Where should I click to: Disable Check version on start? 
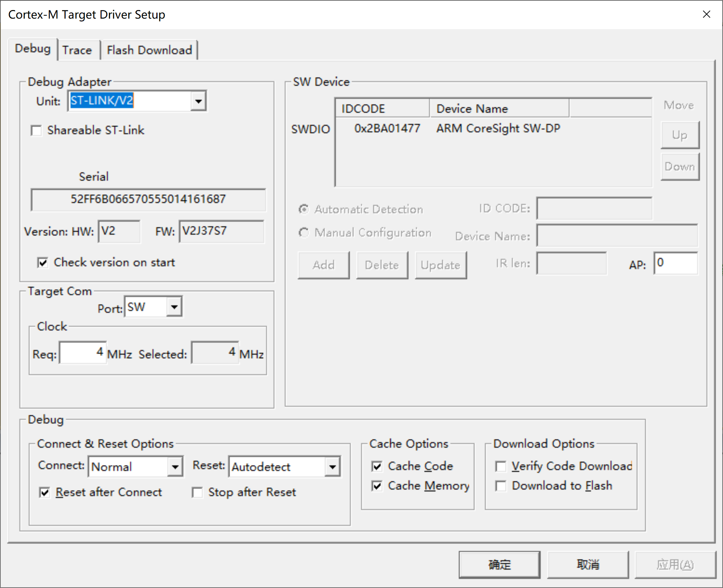tap(43, 262)
